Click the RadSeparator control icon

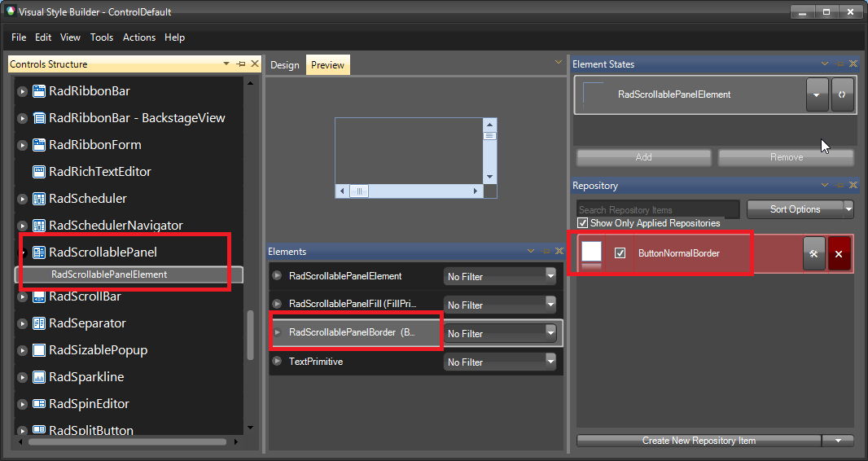[39, 323]
